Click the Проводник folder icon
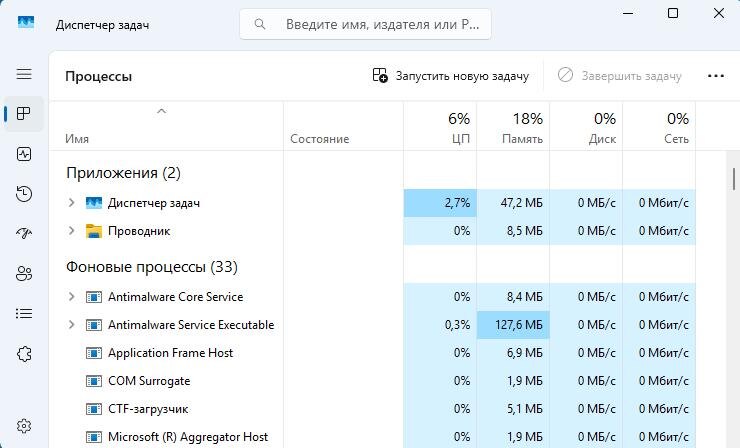This screenshot has height=448, width=740. 94,231
